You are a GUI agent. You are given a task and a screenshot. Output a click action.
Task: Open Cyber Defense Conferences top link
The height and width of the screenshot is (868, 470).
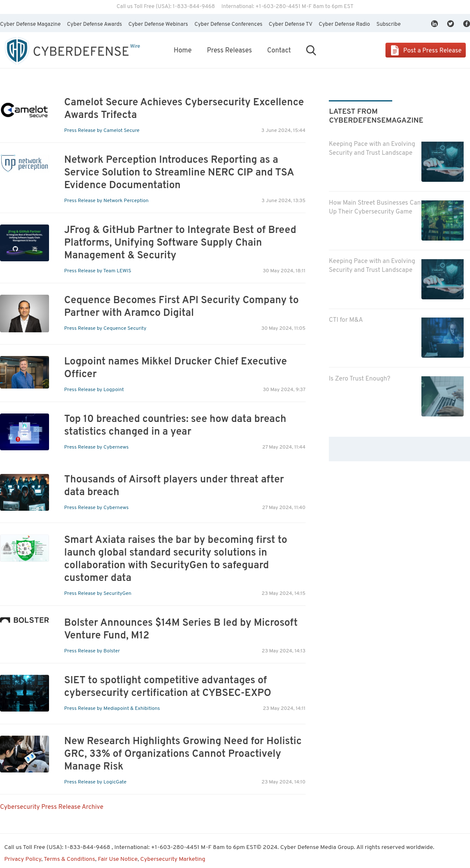pyautogui.click(x=228, y=24)
